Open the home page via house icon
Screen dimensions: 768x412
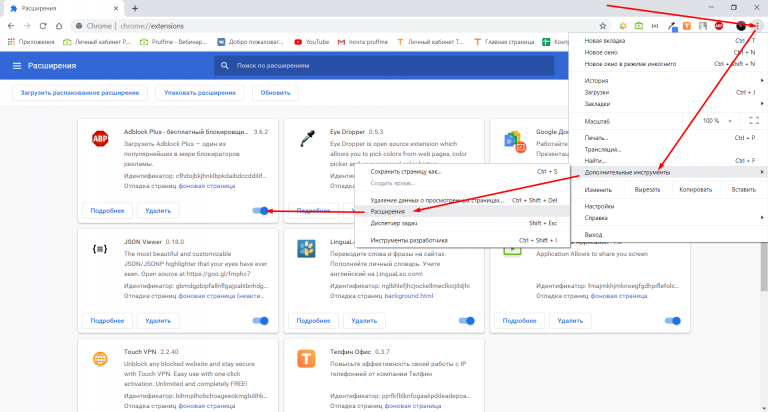click(x=59, y=26)
